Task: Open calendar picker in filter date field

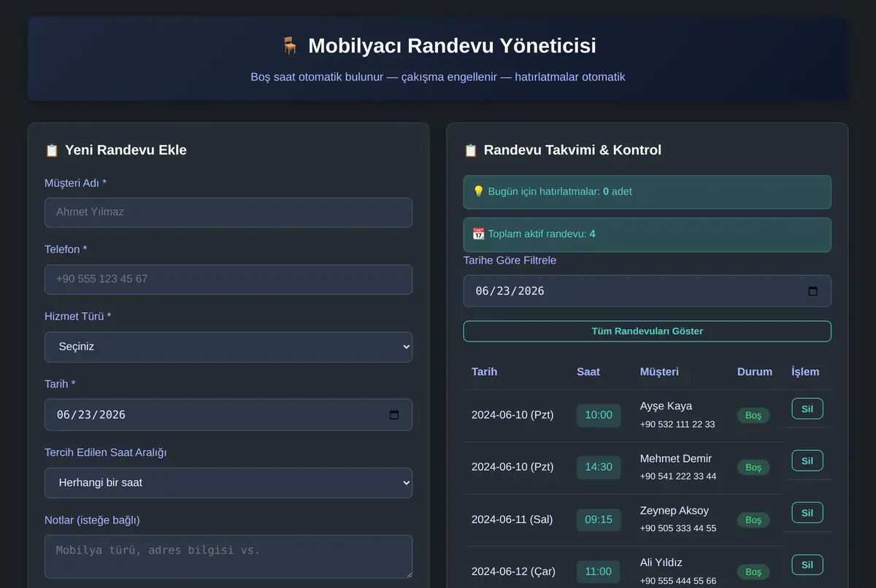Action: point(813,291)
